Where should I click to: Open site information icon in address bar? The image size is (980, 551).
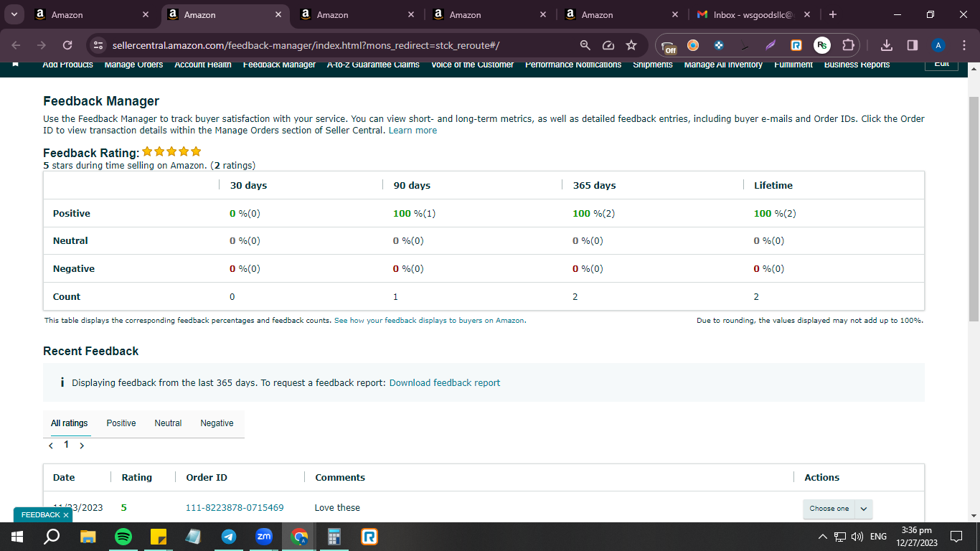click(99, 45)
